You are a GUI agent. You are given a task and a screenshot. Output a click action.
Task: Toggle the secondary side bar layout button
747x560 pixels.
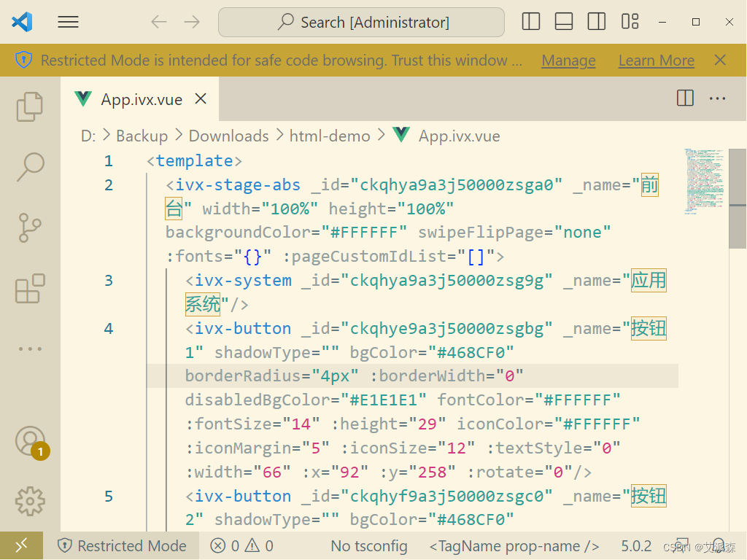click(597, 22)
